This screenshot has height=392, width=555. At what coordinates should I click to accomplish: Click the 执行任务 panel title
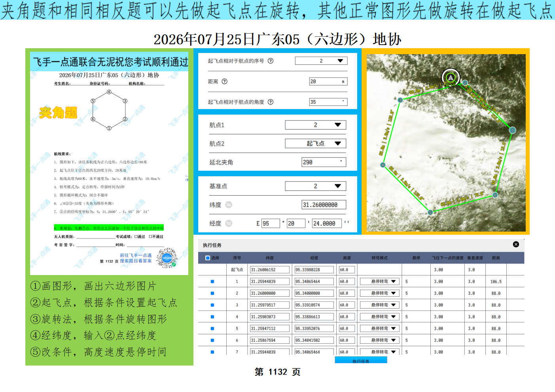click(212, 245)
